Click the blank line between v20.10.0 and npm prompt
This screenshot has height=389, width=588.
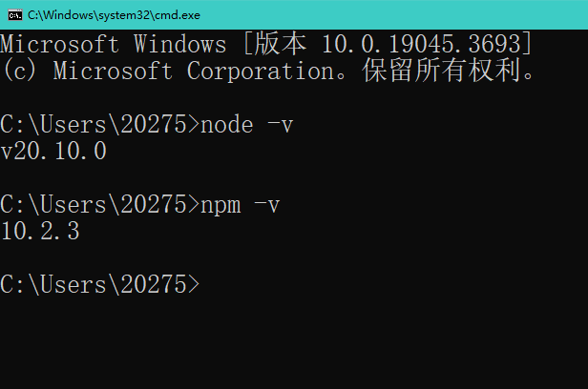(294, 178)
